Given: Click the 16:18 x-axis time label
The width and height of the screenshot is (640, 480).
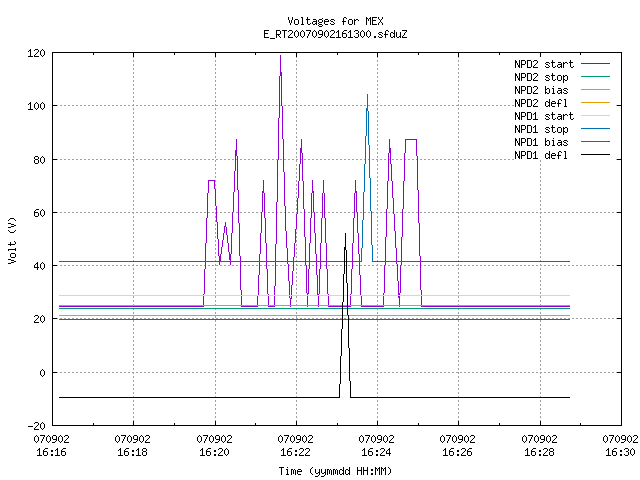Looking at the screenshot, I should tap(132, 452).
